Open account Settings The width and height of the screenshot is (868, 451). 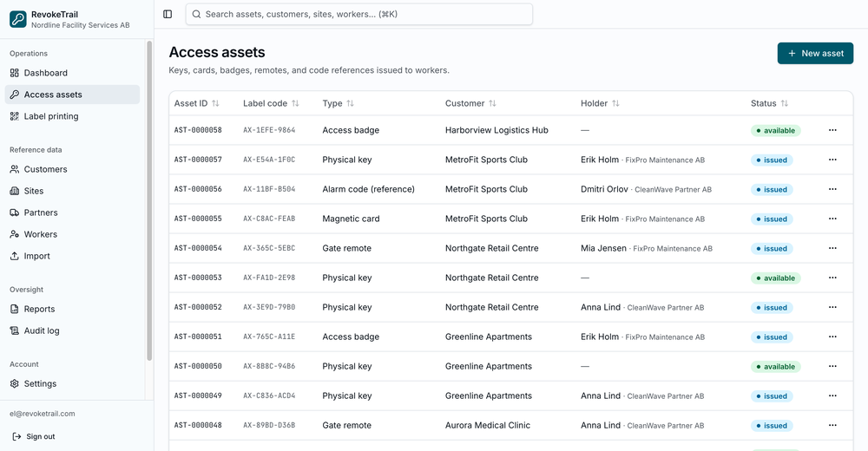coord(72,383)
